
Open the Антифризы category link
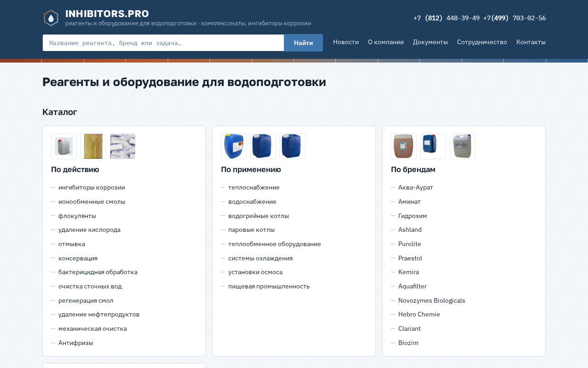pyautogui.click(x=76, y=343)
